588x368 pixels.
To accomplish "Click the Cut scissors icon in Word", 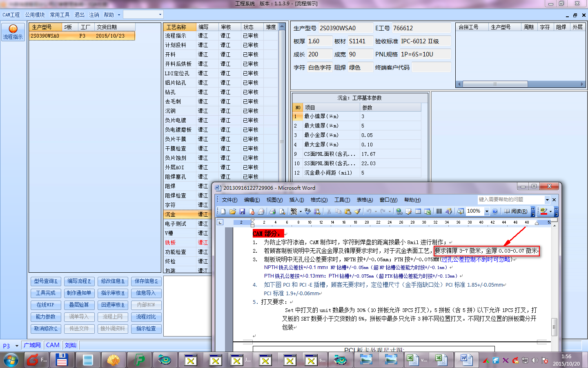I will coord(329,211).
